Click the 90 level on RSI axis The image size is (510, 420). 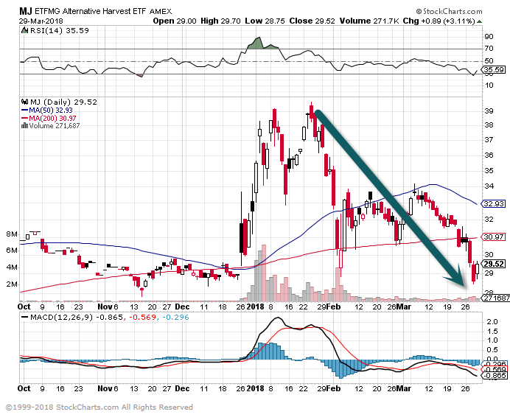click(489, 36)
